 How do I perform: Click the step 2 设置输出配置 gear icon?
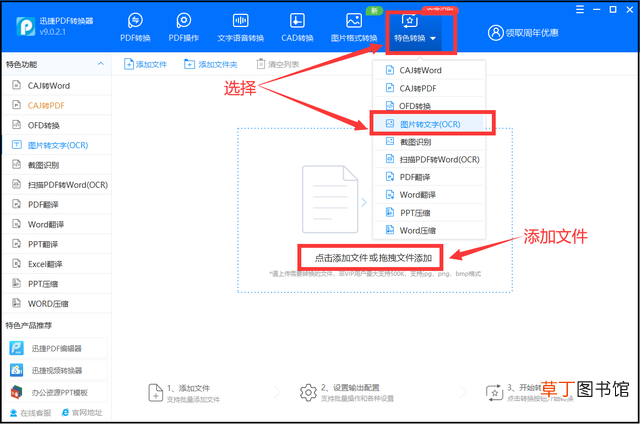pyautogui.click(x=308, y=393)
